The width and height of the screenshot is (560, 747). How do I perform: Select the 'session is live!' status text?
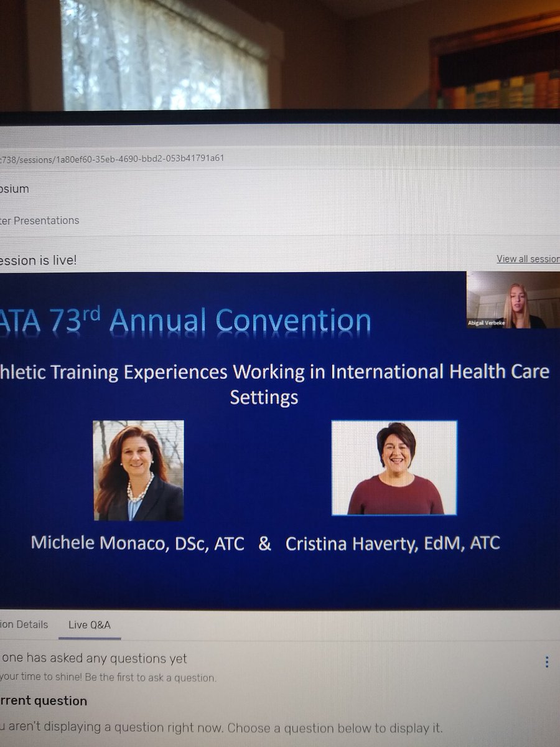(39, 260)
